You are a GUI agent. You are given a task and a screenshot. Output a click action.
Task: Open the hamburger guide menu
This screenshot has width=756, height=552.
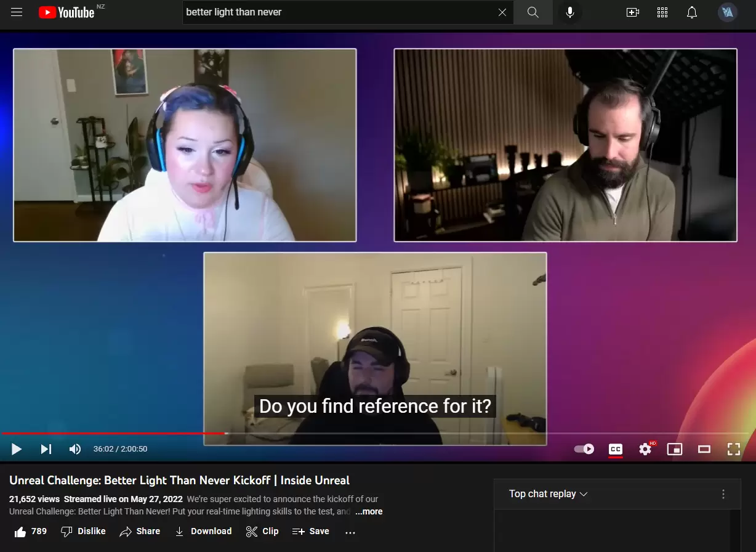[x=17, y=12]
